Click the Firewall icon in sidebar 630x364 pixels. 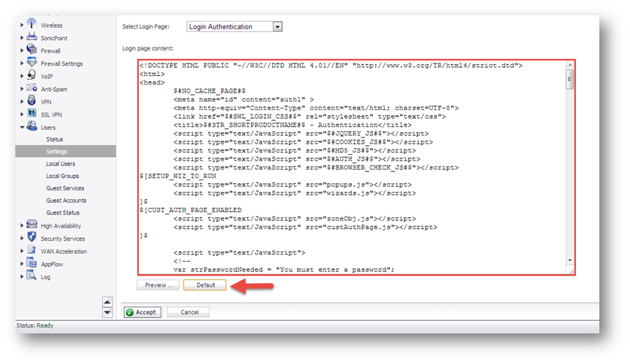[32, 50]
